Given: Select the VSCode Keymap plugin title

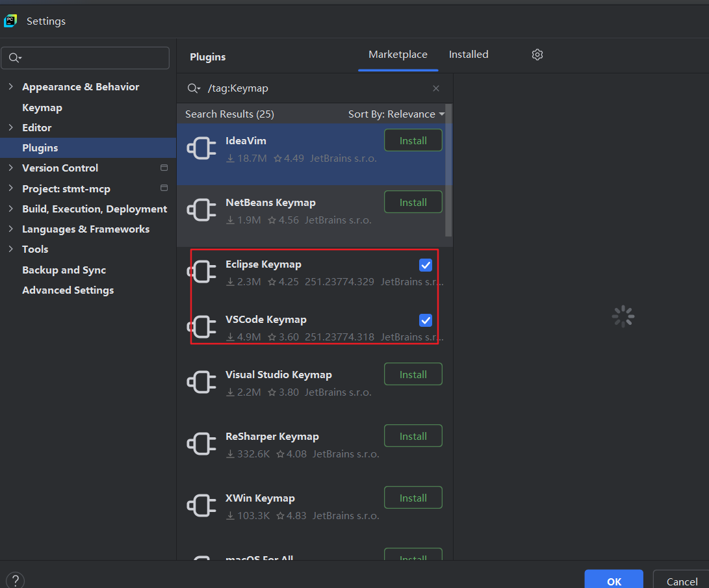Looking at the screenshot, I should (x=266, y=320).
